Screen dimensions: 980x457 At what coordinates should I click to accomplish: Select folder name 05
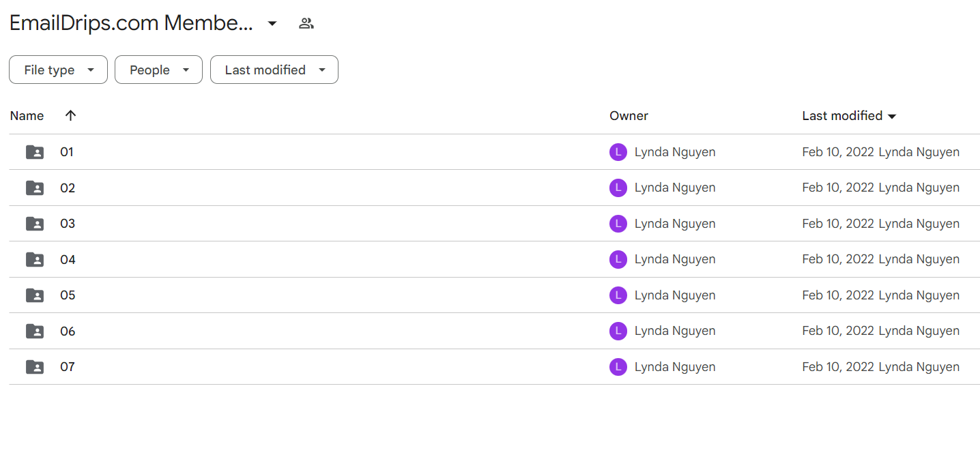click(x=68, y=295)
